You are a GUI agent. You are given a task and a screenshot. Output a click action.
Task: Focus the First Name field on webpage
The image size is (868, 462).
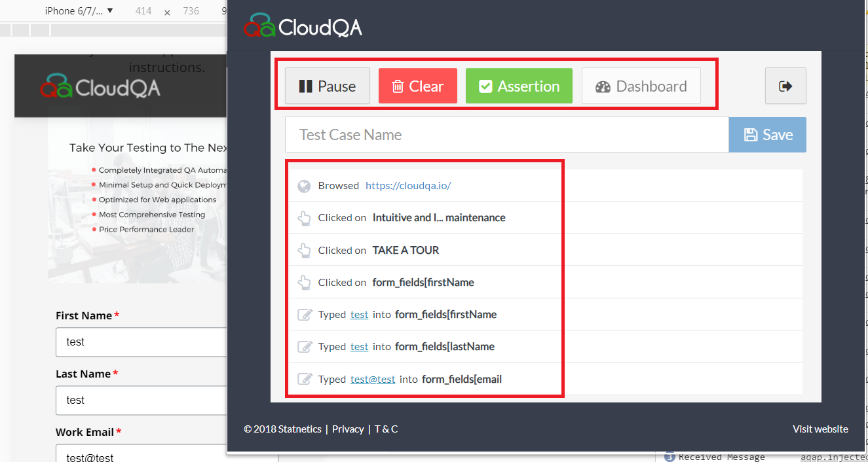coord(142,342)
